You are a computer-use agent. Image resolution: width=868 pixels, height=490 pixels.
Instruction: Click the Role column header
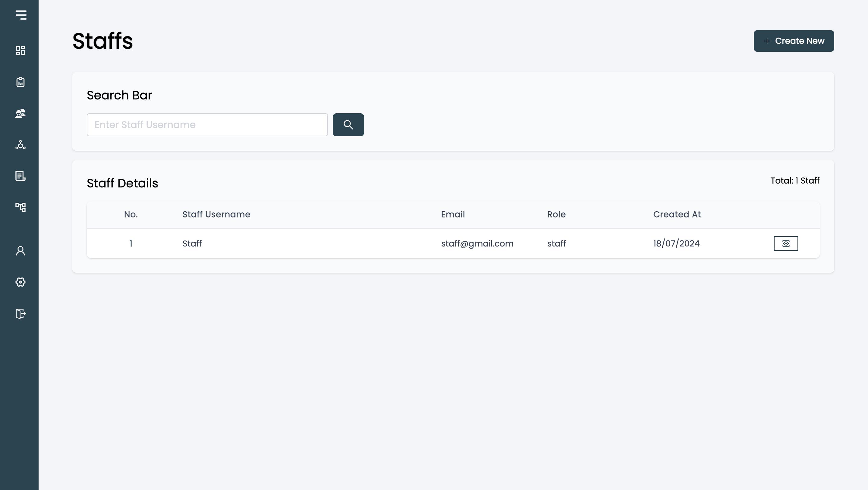tap(556, 214)
